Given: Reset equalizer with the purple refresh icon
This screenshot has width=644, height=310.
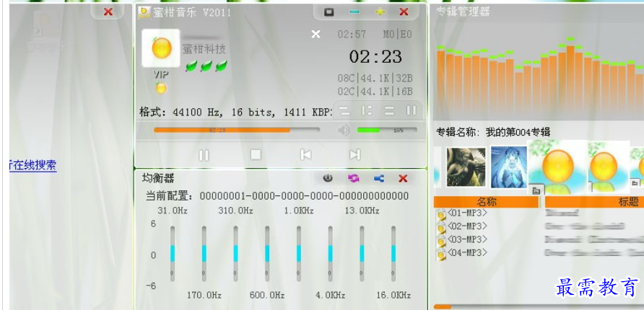Looking at the screenshot, I should [x=353, y=178].
